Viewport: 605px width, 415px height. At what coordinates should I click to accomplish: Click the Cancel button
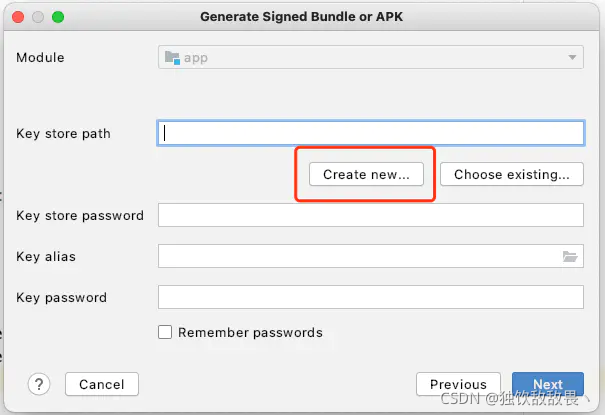point(102,384)
